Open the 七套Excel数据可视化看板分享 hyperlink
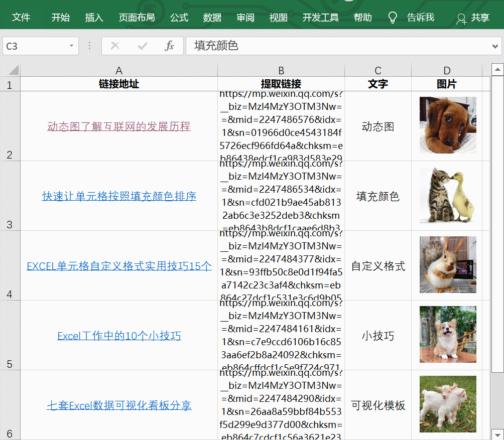 [118, 405]
